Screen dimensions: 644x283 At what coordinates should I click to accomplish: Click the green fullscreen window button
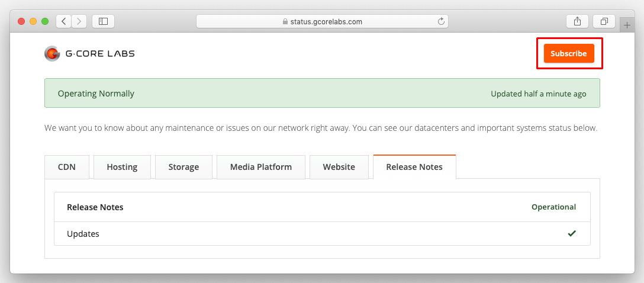[x=45, y=21]
